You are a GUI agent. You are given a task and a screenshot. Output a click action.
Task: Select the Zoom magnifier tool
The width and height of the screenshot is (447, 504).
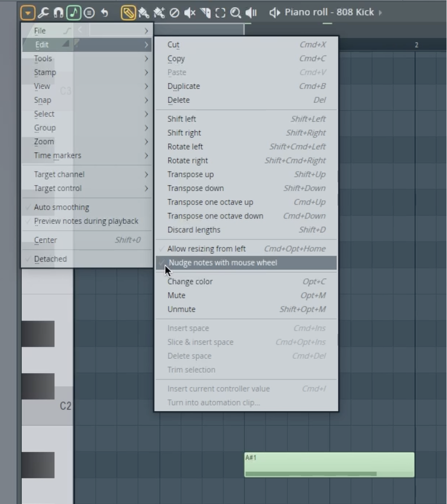click(x=236, y=12)
